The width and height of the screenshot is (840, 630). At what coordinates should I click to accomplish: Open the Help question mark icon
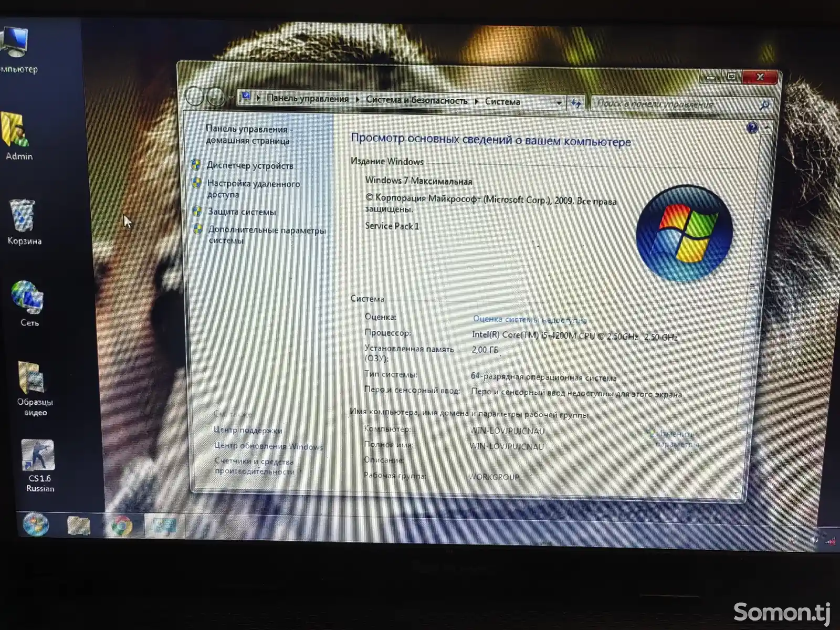(752, 128)
